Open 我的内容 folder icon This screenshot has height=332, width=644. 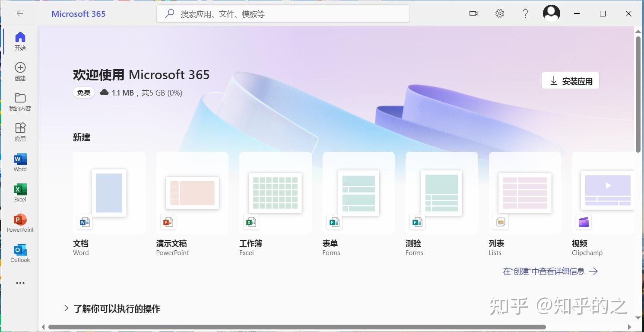click(x=20, y=98)
